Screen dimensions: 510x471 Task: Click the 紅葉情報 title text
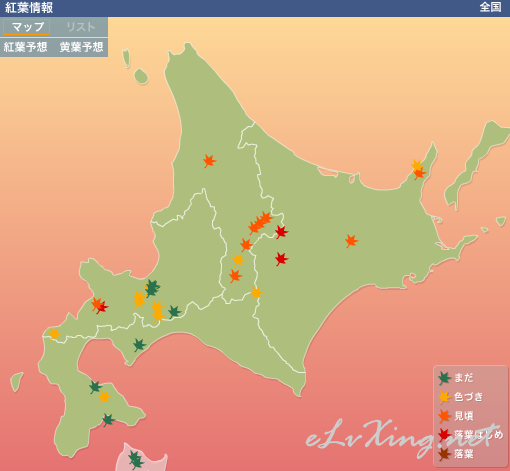coord(29,7)
